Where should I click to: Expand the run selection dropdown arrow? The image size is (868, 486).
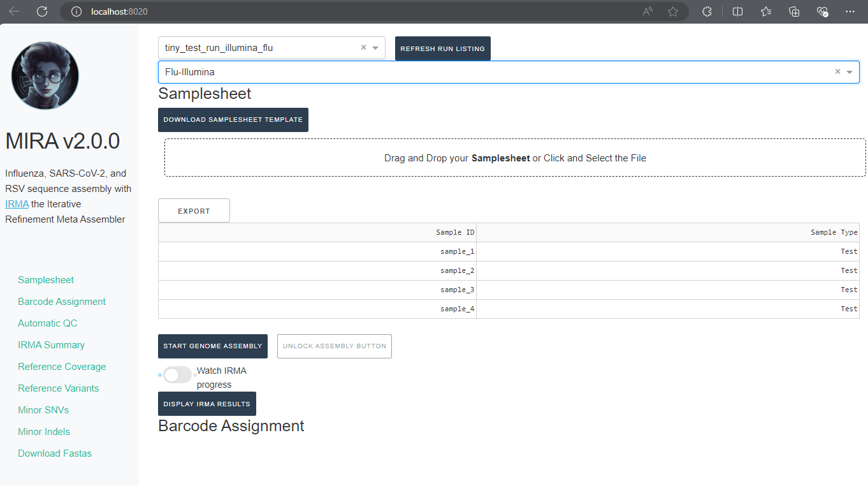375,48
